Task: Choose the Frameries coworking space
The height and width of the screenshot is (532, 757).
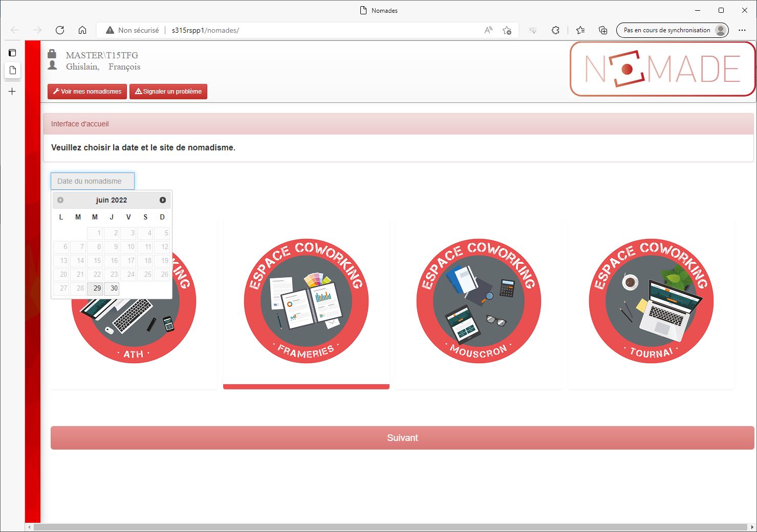Action: click(x=306, y=301)
